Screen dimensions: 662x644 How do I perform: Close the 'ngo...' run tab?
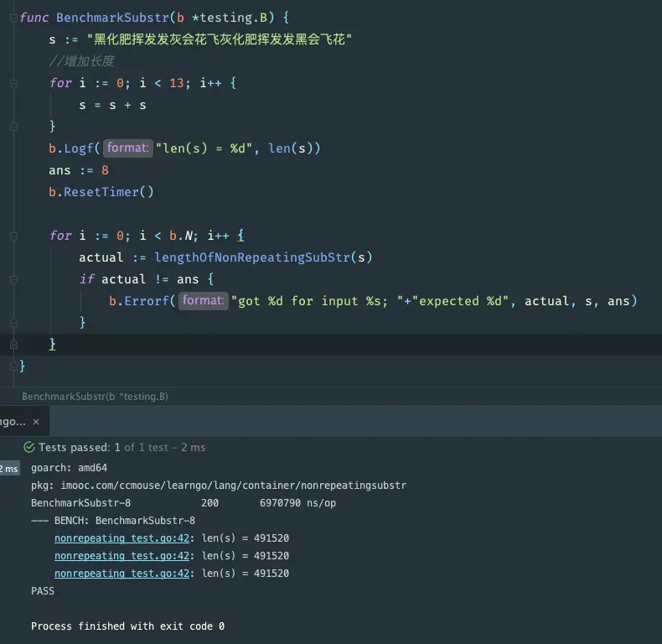36,422
